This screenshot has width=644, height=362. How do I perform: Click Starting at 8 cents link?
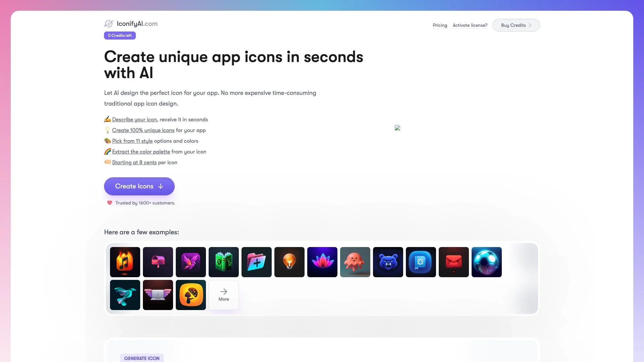134,162
